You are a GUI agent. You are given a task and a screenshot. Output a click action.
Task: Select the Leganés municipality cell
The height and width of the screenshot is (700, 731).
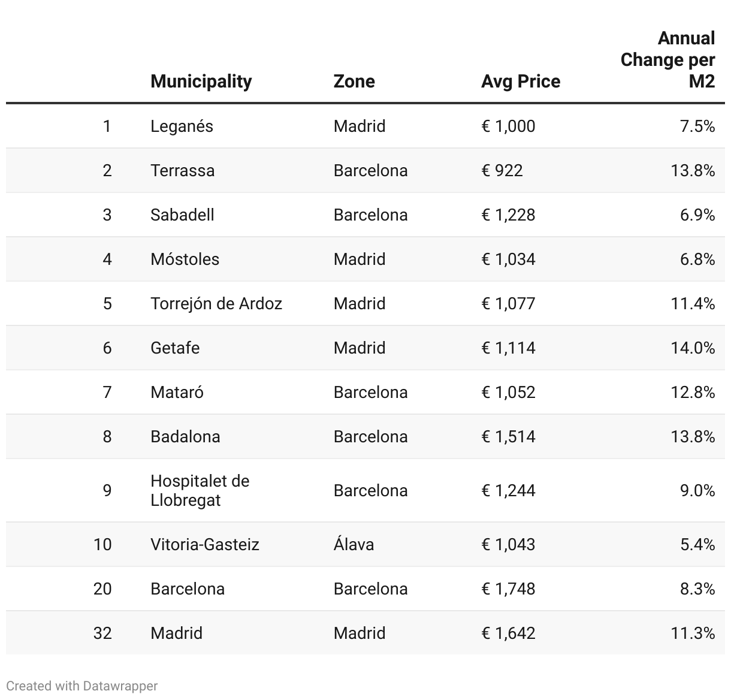coord(182,126)
